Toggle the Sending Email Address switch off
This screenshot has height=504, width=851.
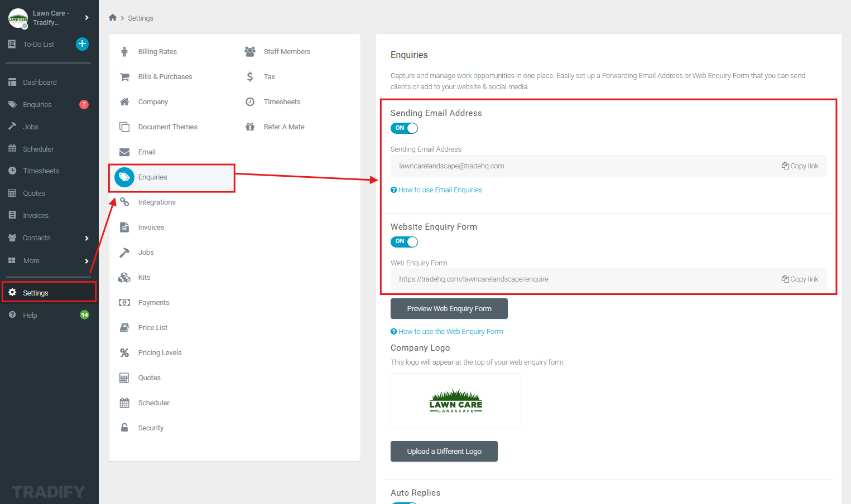(x=404, y=128)
